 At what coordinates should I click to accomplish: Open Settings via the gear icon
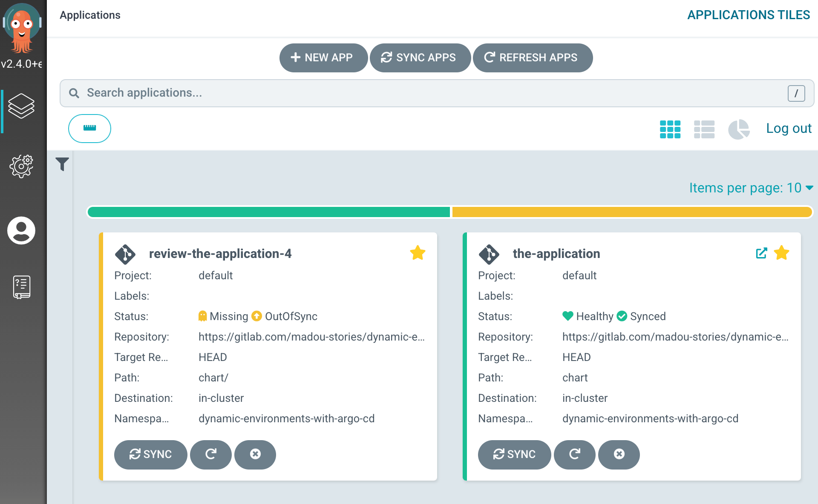(x=21, y=166)
